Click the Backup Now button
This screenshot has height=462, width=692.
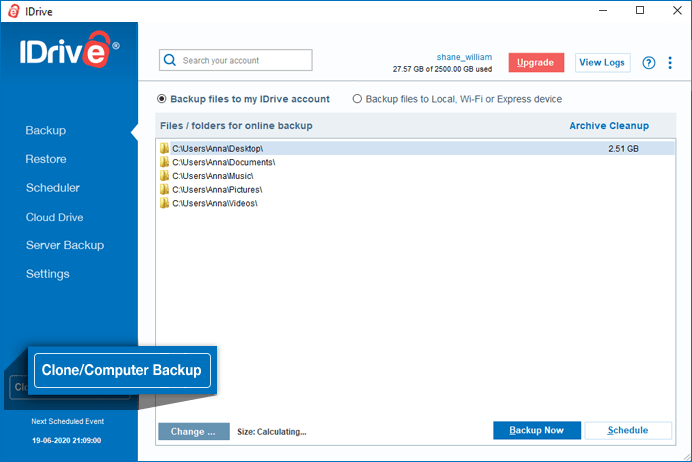(537, 430)
